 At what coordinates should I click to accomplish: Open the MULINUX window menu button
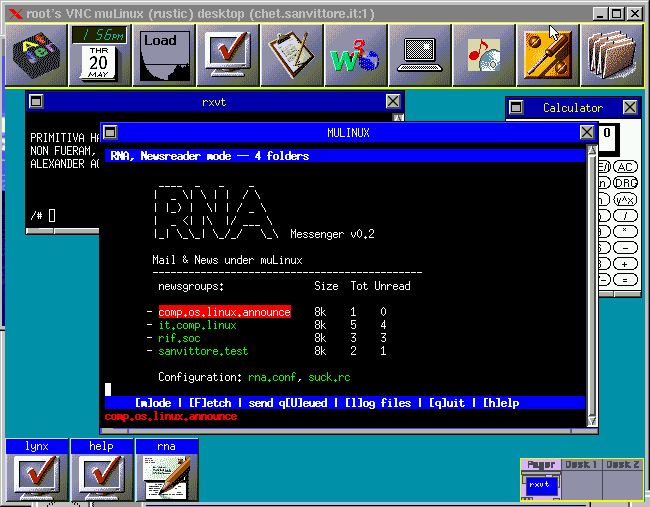110,132
